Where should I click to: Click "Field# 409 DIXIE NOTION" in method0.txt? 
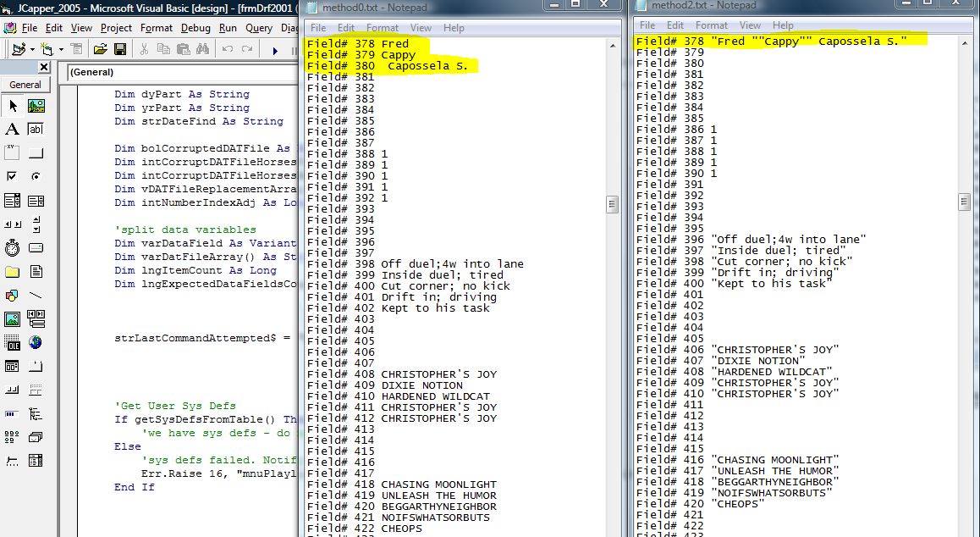tap(385, 385)
